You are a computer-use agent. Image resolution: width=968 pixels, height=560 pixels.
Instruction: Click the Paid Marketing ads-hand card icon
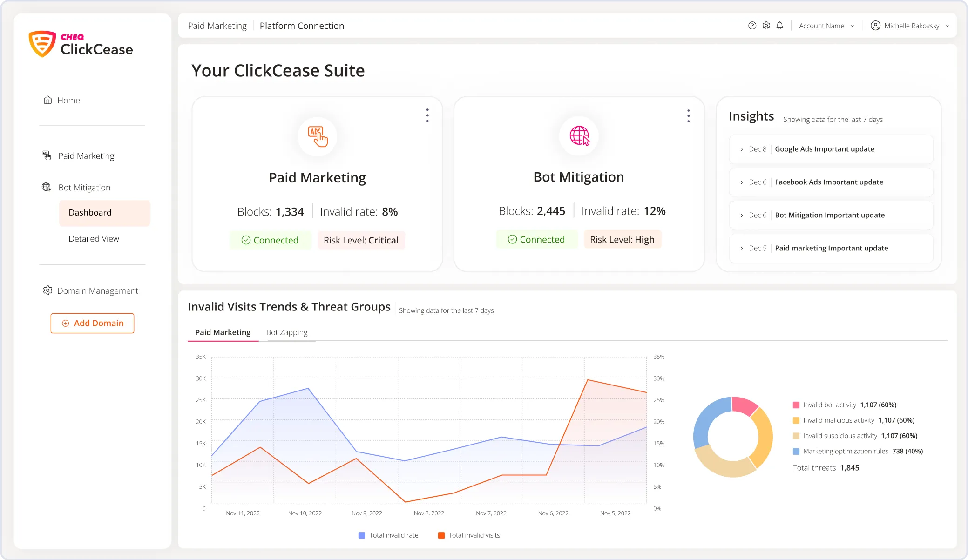(318, 136)
